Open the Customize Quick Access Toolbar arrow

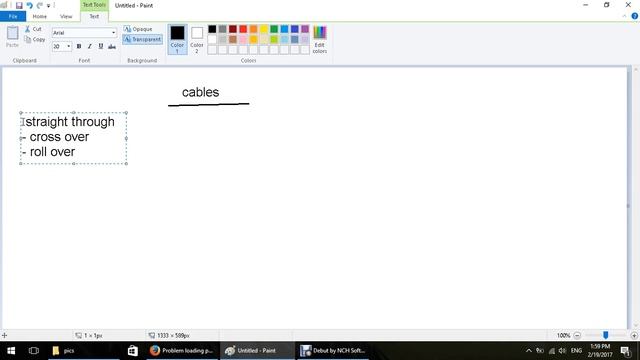point(48,6)
